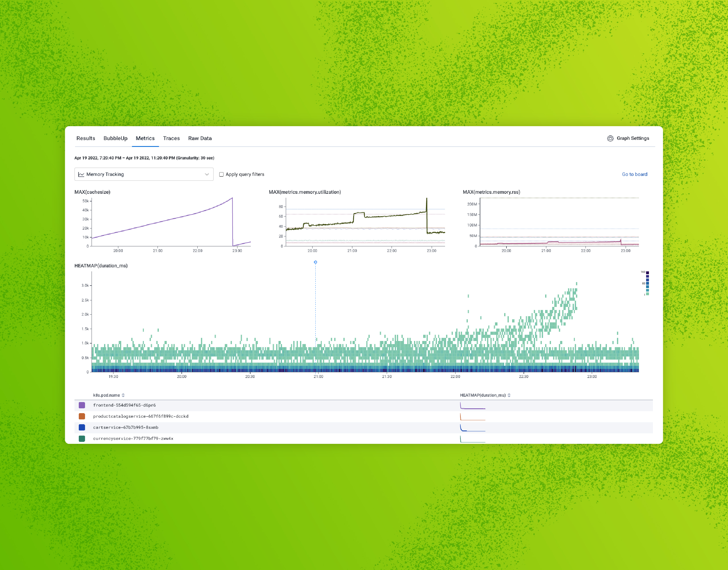Viewport: 728px width, 570px height.
Task: Select row frontend-554d594f65-d6pr6
Action: click(x=363, y=405)
